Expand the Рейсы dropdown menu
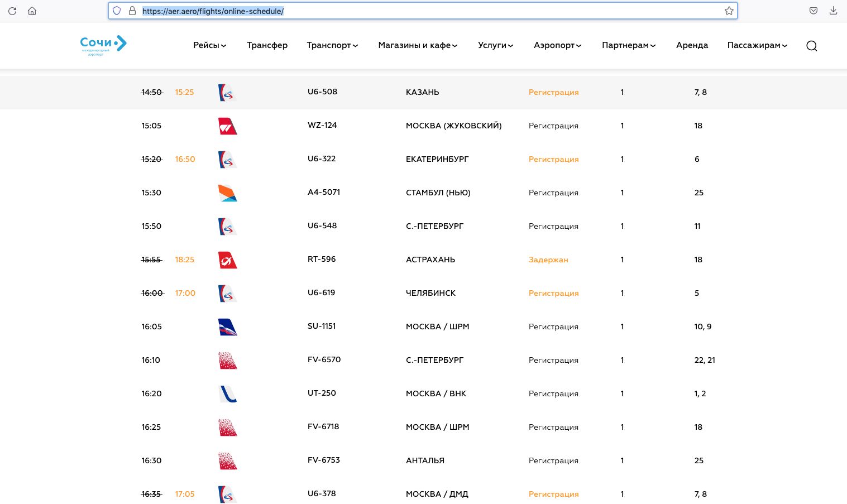Screen dimensions: 847x504 point(209,45)
